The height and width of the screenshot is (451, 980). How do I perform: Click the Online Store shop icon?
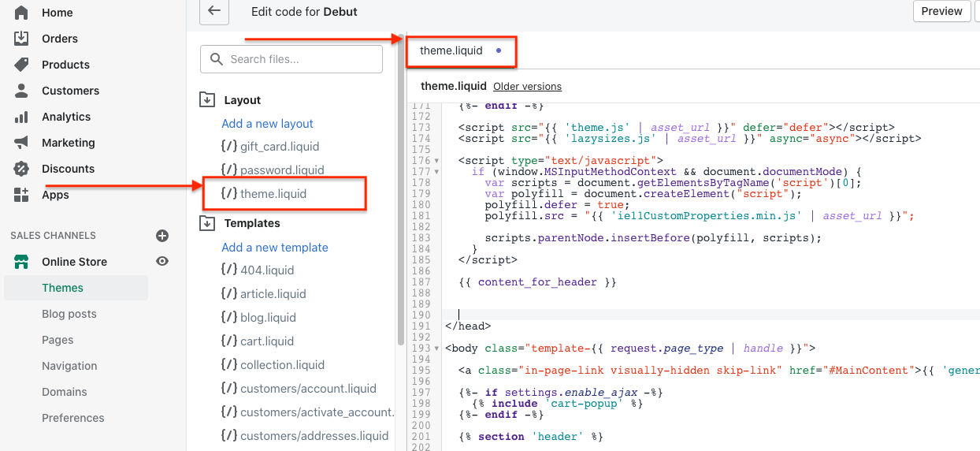[21, 262]
